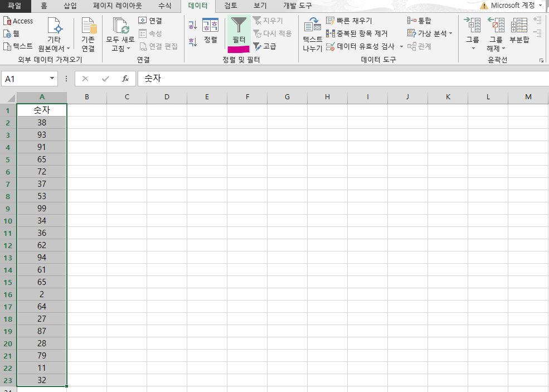The width and height of the screenshot is (549, 392).
Task: Import data from Web (웹)
Action: point(11,33)
